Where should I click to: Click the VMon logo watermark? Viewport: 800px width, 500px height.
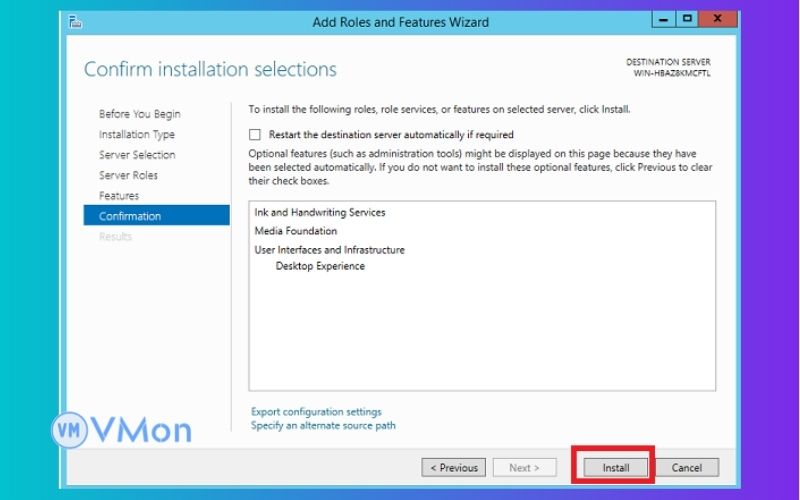click(122, 430)
